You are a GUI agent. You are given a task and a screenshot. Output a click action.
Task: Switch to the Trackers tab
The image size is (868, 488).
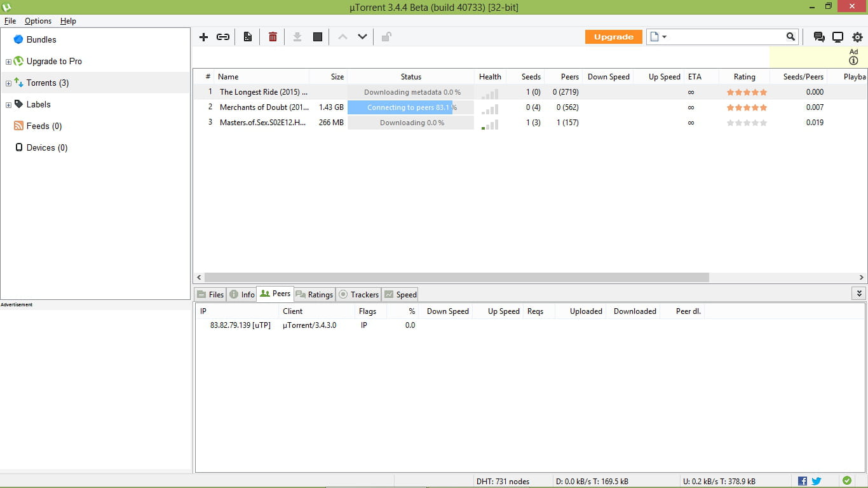click(x=358, y=294)
